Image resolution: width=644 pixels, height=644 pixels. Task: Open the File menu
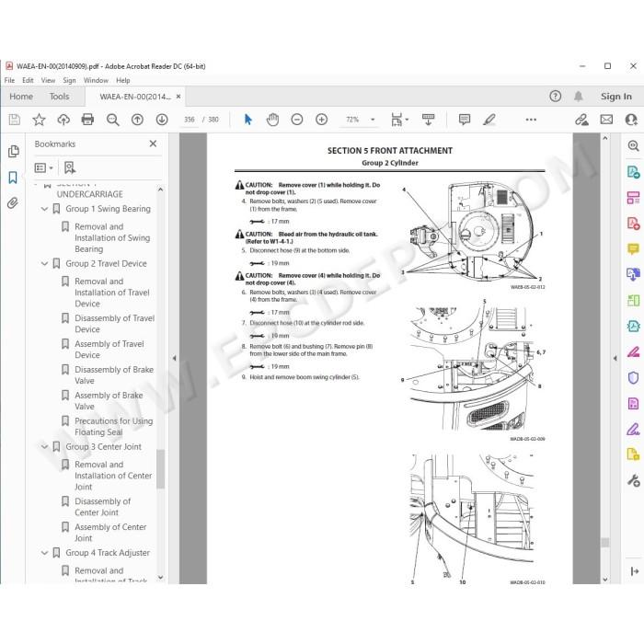[9, 80]
